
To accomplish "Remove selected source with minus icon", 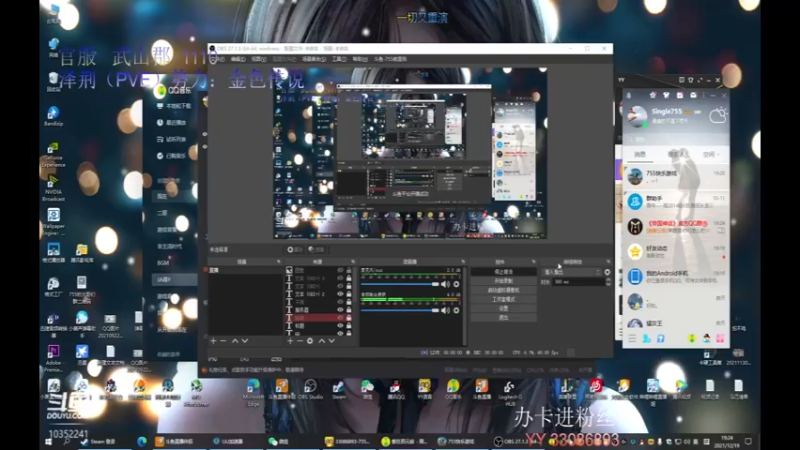I will pyautogui.click(x=299, y=341).
